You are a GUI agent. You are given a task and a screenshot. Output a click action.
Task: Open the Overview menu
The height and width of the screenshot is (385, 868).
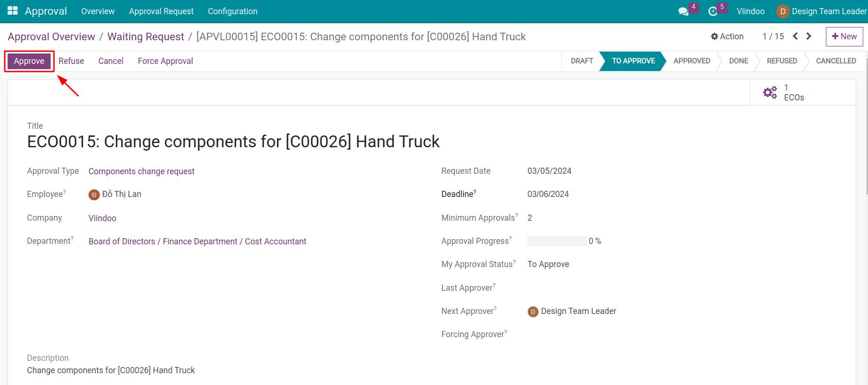(98, 11)
